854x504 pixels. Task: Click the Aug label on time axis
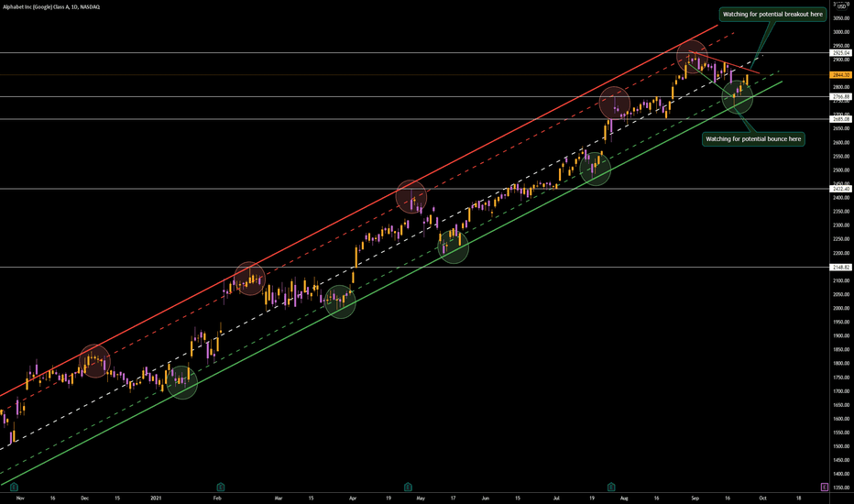click(x=624, y=498)
